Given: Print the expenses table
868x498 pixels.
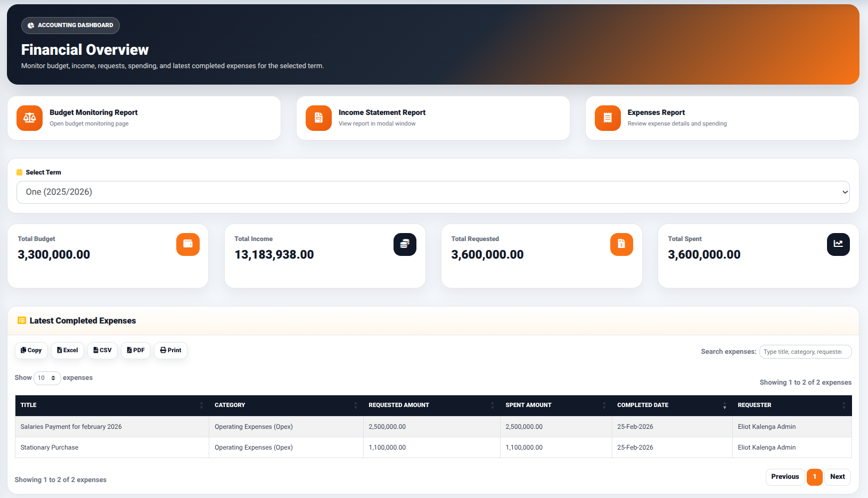Looking at the screenshot, I should pos(170,350).
